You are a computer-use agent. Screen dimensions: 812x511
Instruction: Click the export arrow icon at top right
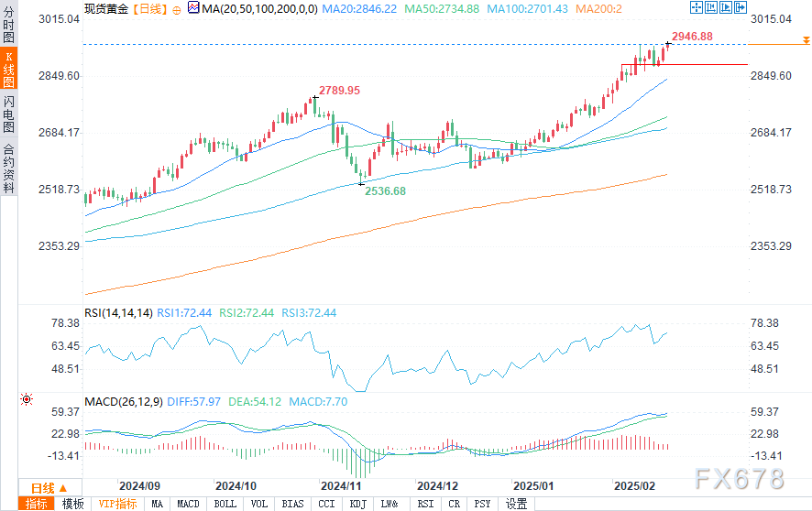point(740,7)
